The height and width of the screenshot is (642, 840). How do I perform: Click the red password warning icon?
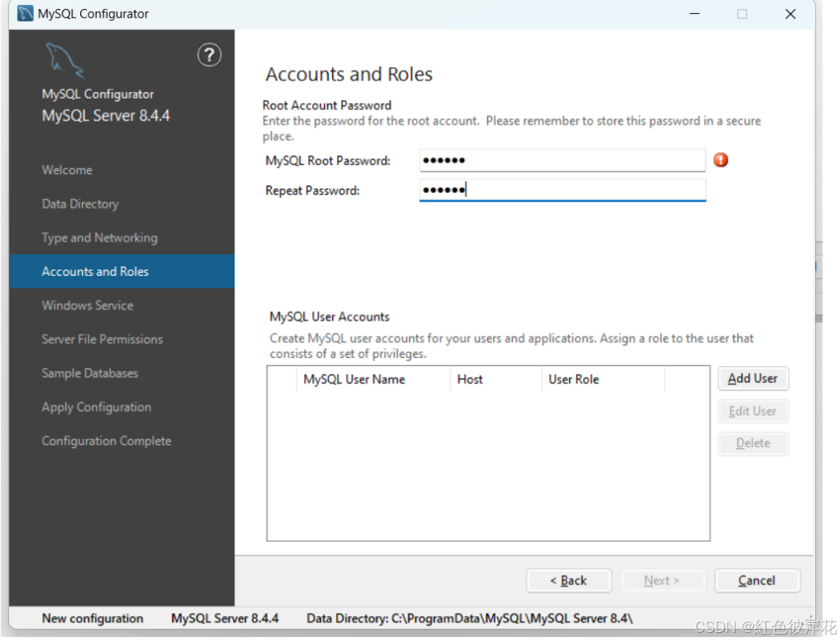(x=721, y=160)
